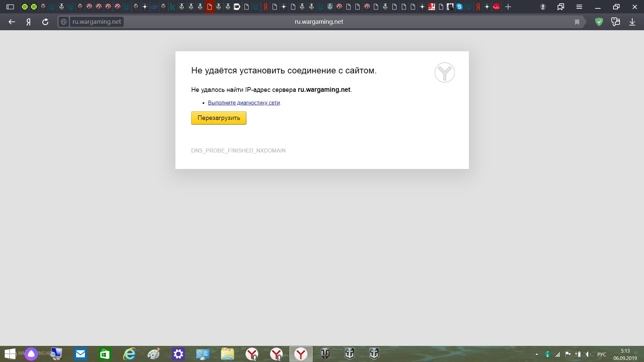The image size is (644, 362).
Task: Open the green shield tray icon
Action: 547,354
